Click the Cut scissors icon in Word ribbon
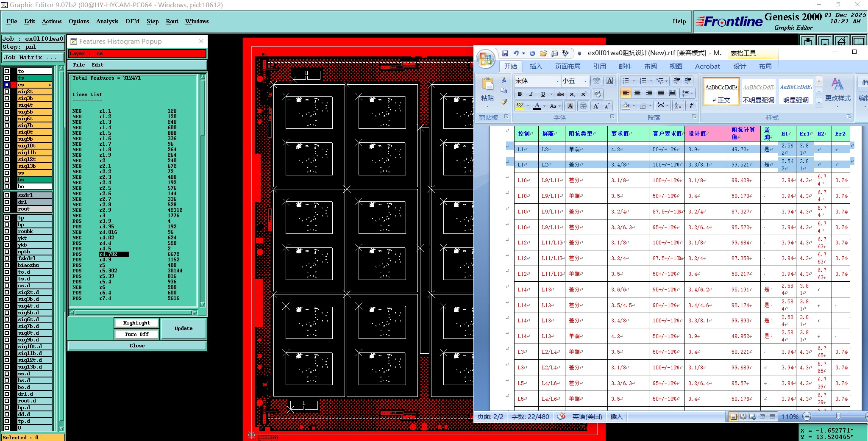Viewport: 868px width, 441px height. [x=504, y=80]
